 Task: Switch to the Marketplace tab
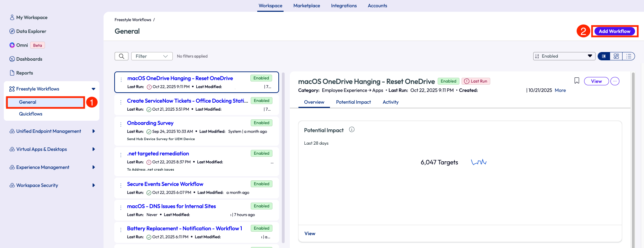click(306, 6)
